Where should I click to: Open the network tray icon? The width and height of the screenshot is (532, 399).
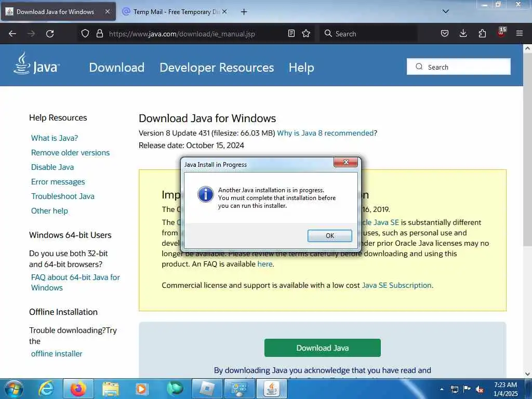454,389
